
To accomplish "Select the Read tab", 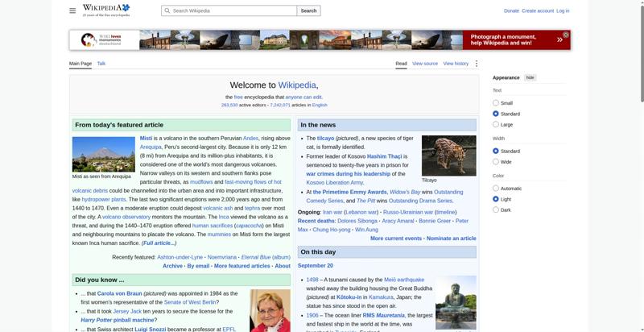I will pyautogui.click(x=401, y=64).
